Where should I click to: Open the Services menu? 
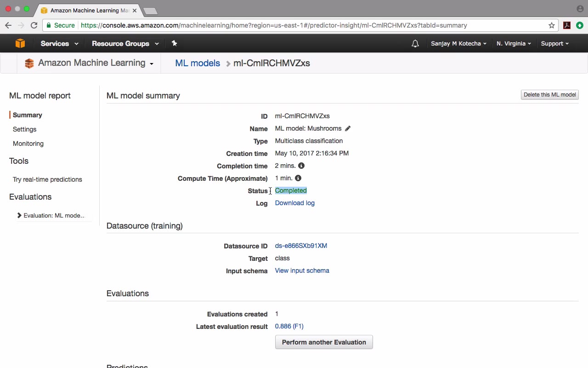tap(59, 44)
